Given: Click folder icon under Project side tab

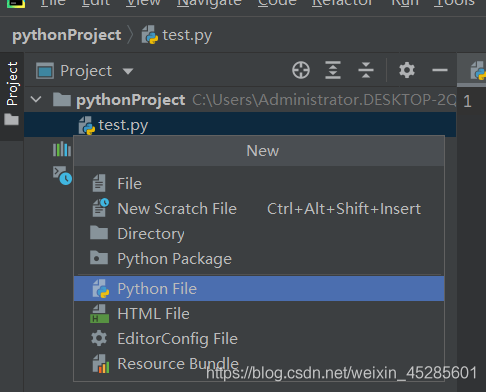Looking at the screenshot, I should [x=11, y=119].
